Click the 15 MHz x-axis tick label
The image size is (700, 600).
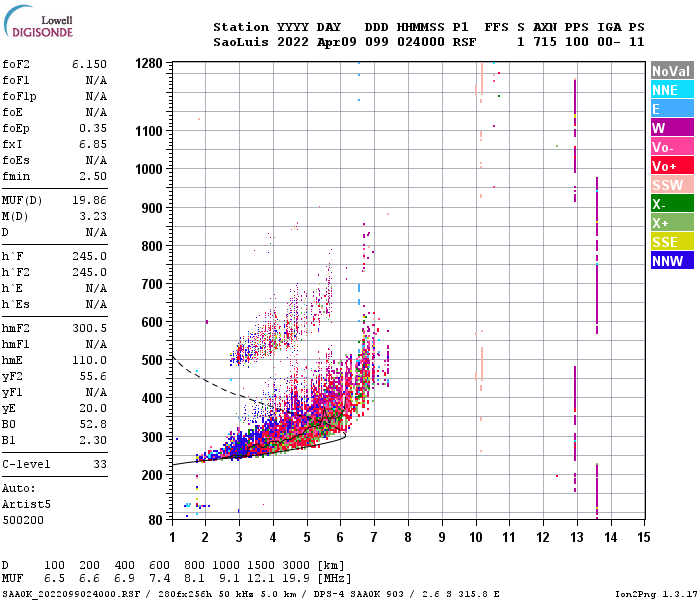pyautogui.click(x=644, y=537)
